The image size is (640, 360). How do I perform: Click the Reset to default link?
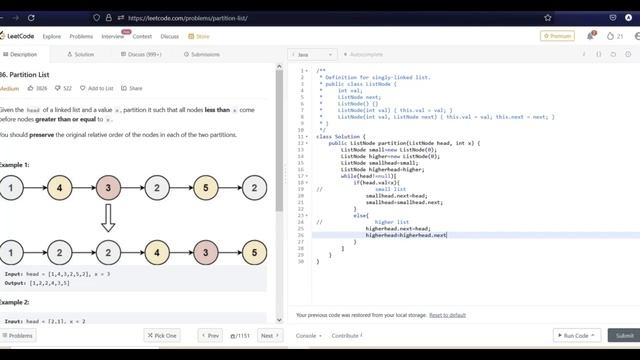pos(447,315)
